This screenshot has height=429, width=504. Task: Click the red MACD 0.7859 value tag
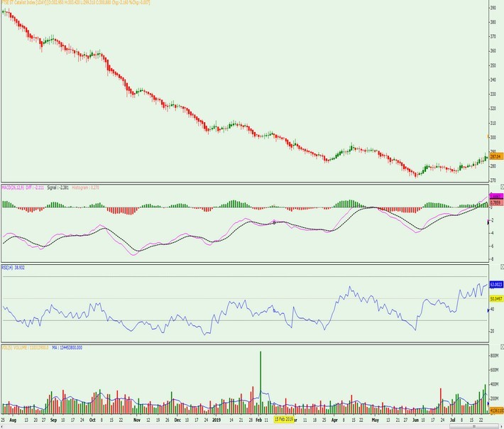coord(495,202)
